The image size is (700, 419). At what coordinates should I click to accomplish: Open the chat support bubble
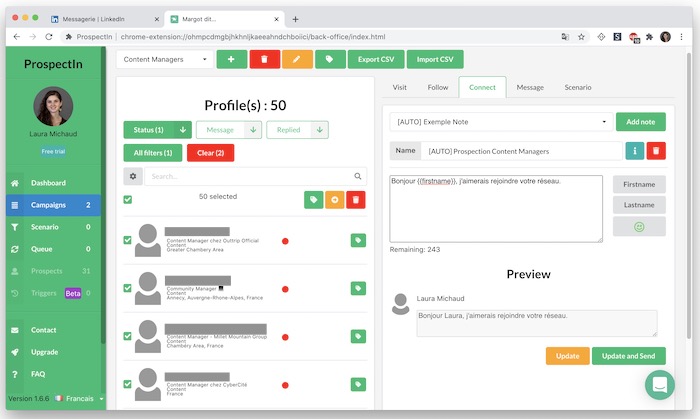click(660, 385)
